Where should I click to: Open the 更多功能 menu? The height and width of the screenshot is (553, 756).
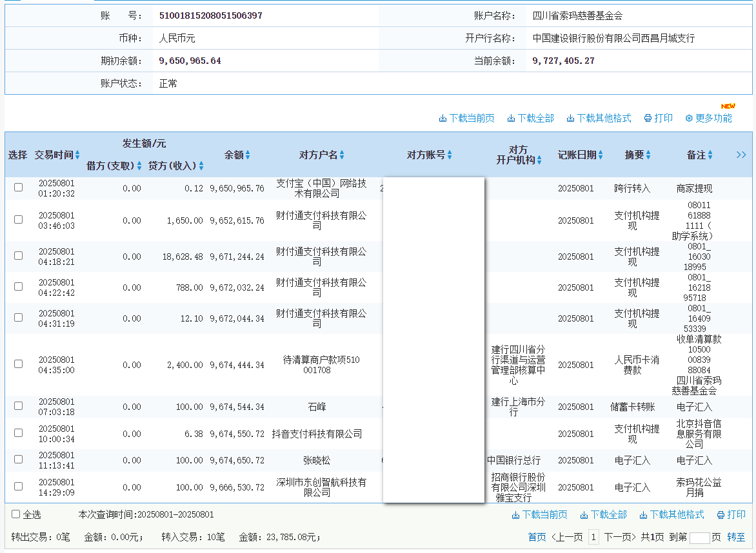[x=713, y=119]
